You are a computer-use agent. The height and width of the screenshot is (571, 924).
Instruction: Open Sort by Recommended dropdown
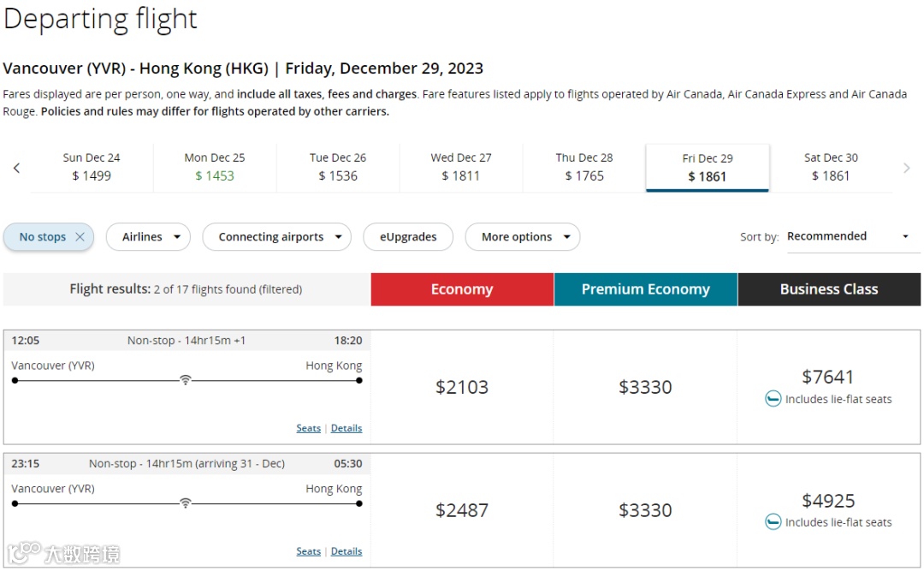click(848, 236)
